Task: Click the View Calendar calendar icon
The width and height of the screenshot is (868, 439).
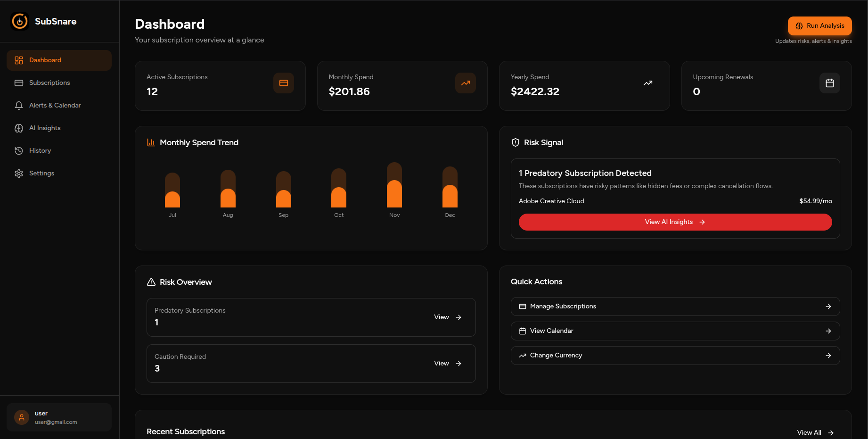Action: pyautogui.click(x=523, y=331)
